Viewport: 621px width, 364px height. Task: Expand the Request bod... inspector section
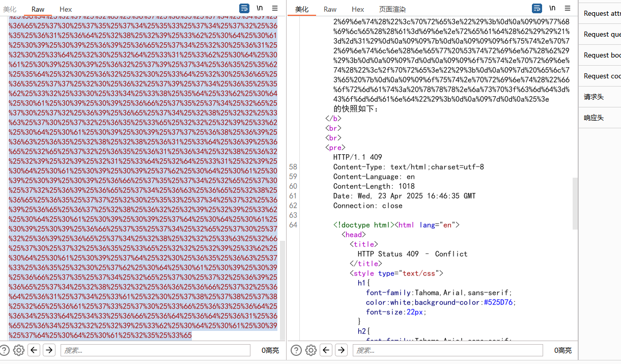600,55
